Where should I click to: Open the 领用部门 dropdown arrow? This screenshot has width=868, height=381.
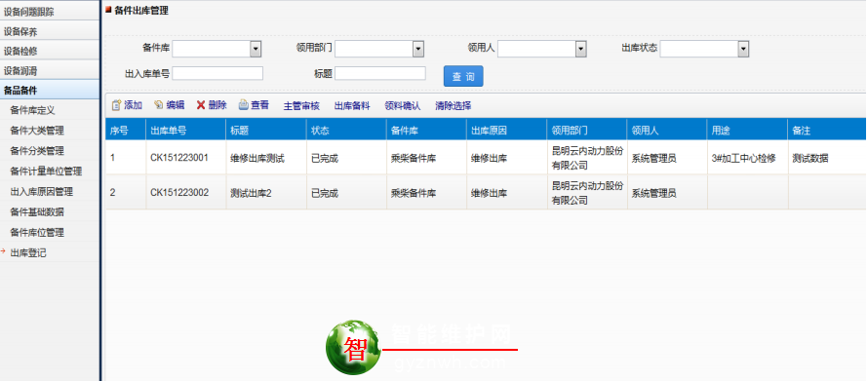click(x=418, y=49)
